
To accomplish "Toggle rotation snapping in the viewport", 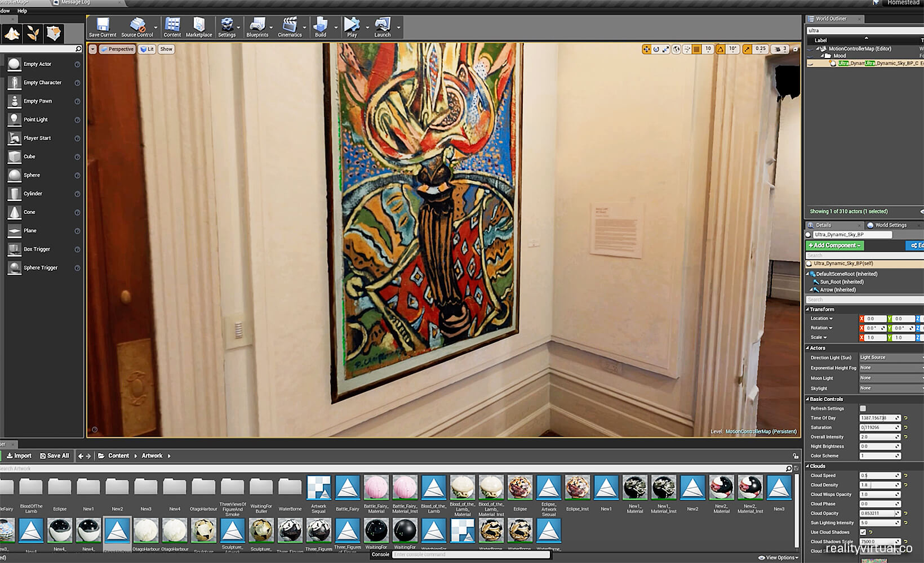I will tap(719, 49).
